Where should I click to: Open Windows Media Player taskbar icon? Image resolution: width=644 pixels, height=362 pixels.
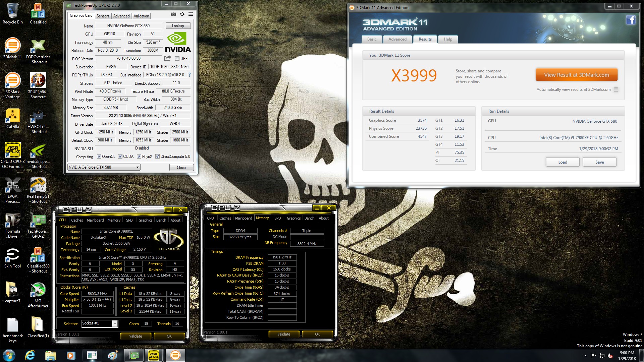71,355
